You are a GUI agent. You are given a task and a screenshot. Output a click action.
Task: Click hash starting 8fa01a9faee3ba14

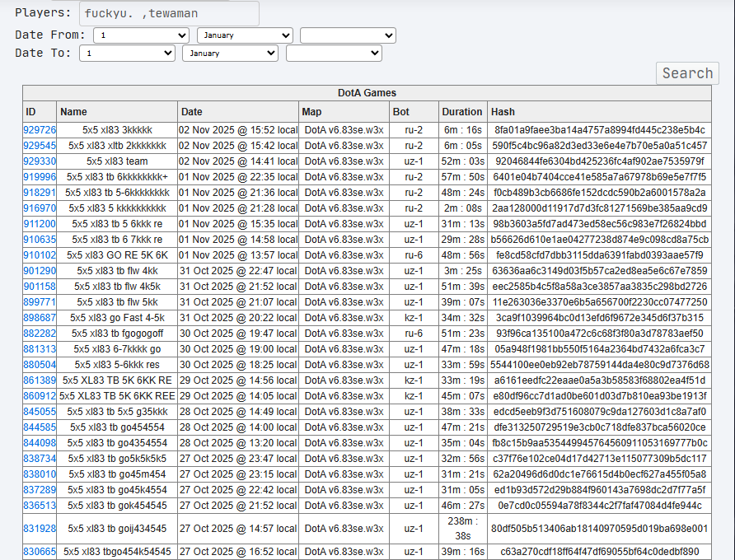[600, 130]
